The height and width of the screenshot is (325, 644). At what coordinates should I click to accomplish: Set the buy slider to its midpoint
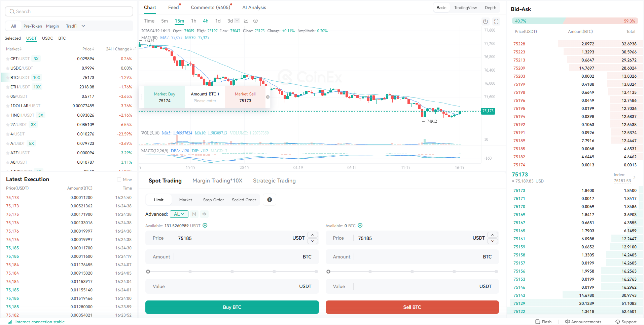[x=232, y=272]
